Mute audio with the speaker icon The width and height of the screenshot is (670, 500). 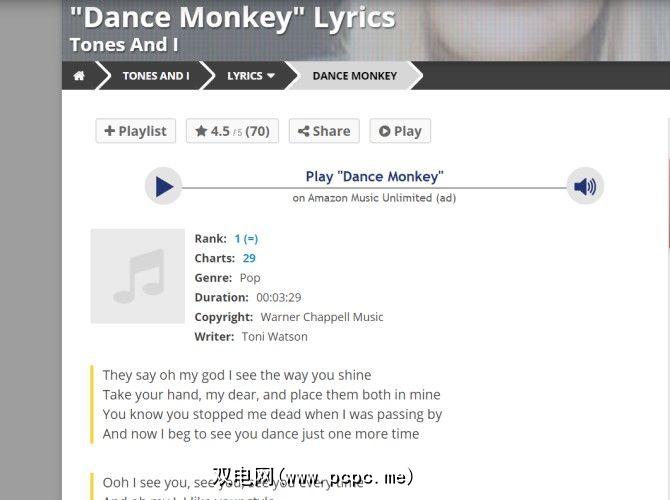coord(585,186)
